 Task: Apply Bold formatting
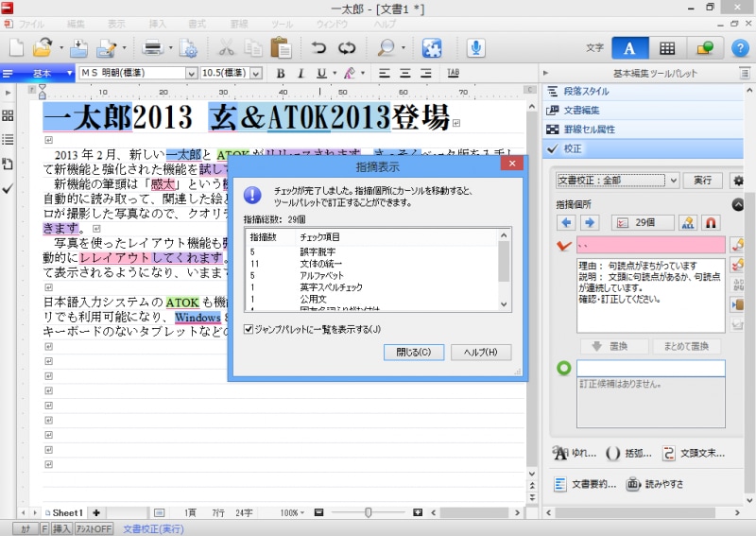coord(281,74)
